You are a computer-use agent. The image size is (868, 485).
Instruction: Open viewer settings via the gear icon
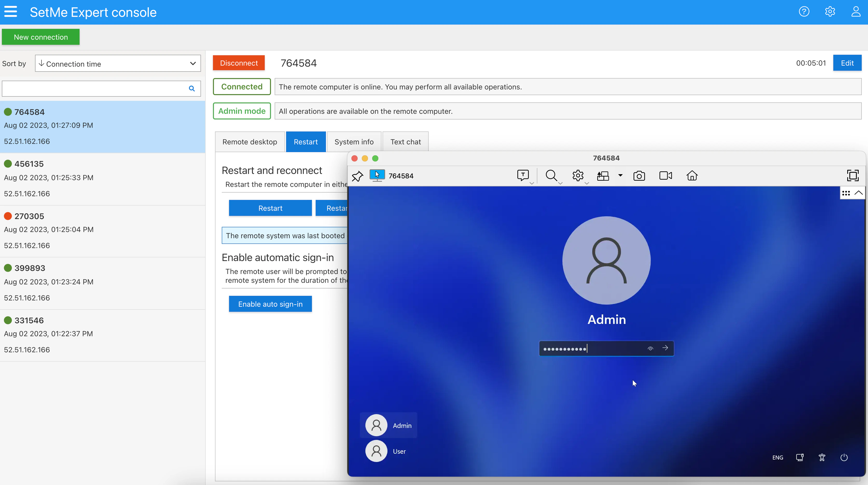(x=578, y=176)
